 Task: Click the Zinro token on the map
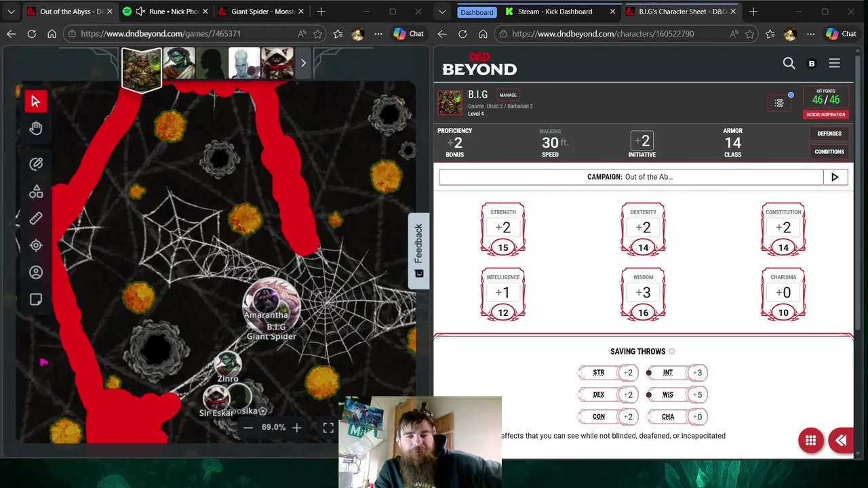pyautogui.click(x=227, y=366)
